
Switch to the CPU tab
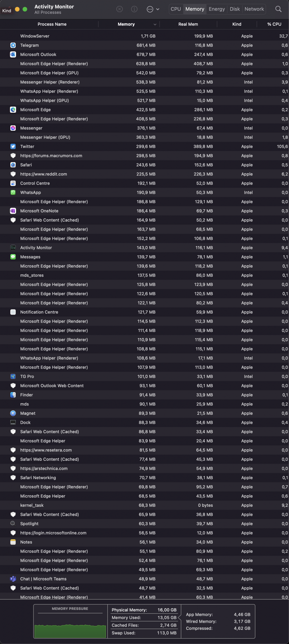coord(176,9)
